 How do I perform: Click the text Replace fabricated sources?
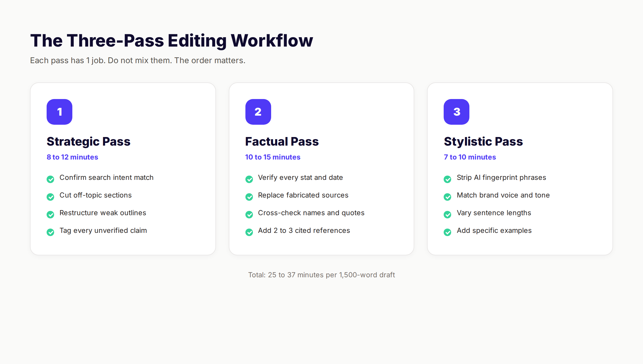click(303, 195)
